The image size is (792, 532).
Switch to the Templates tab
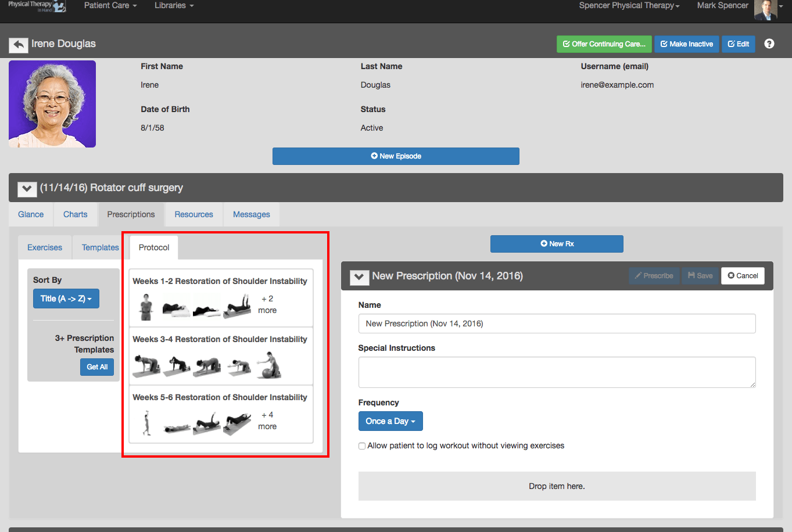click(99, 247)
